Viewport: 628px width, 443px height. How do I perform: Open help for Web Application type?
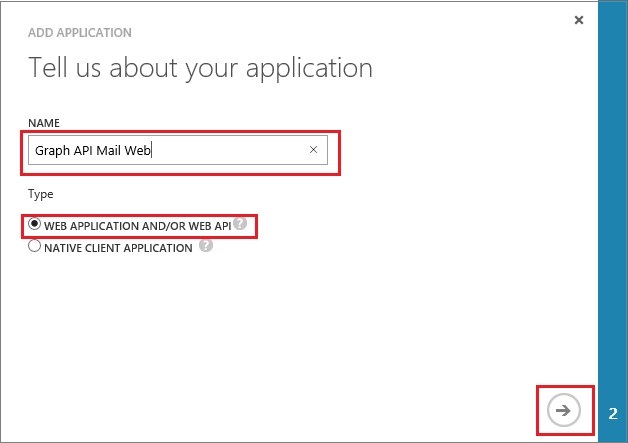[x=240, y=223]
